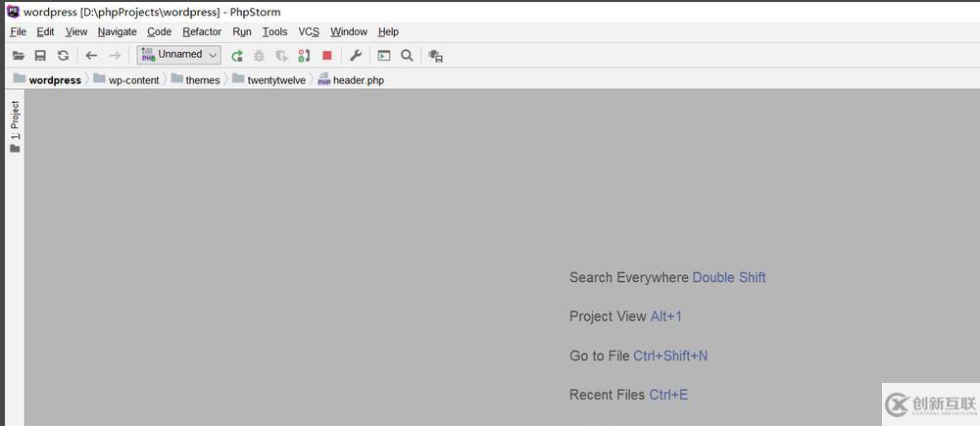Open the Code menu

[160, 32]
